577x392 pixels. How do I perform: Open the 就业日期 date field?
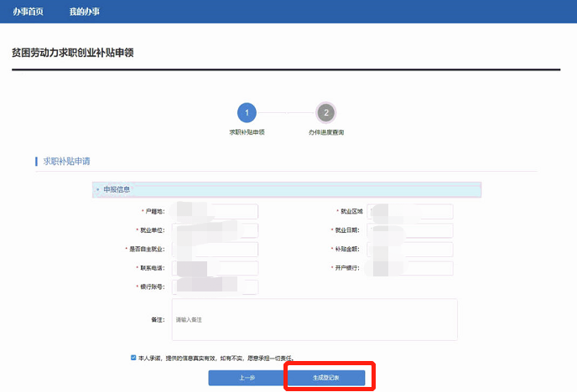[x=410, y=230]
